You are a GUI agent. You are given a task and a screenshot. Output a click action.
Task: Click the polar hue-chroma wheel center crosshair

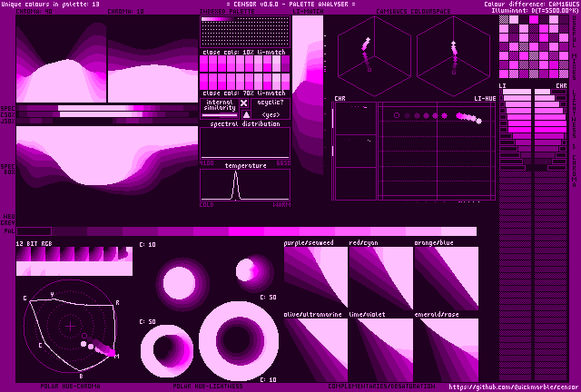70,325
